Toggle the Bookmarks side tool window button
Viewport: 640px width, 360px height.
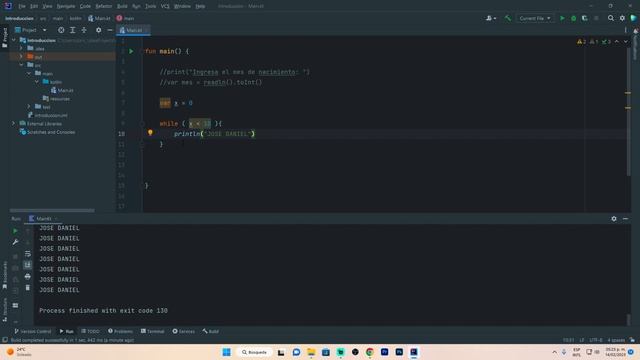point(4,276)
